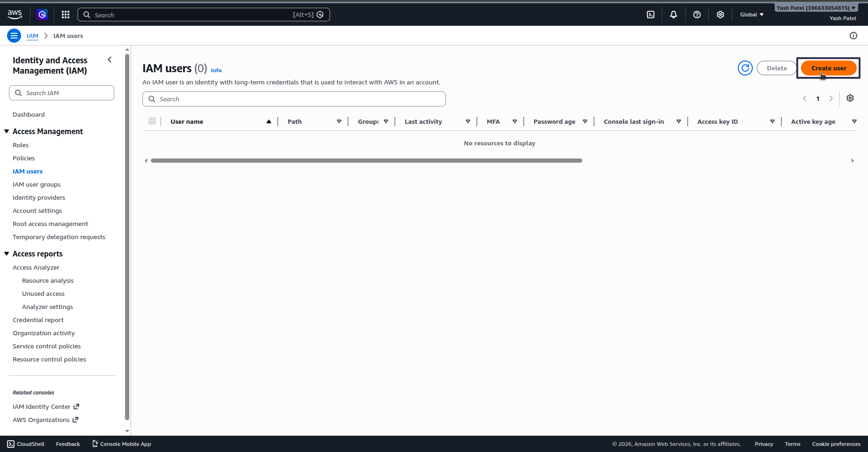
Task: Click the AWS logo home icon
Action: 15,15
